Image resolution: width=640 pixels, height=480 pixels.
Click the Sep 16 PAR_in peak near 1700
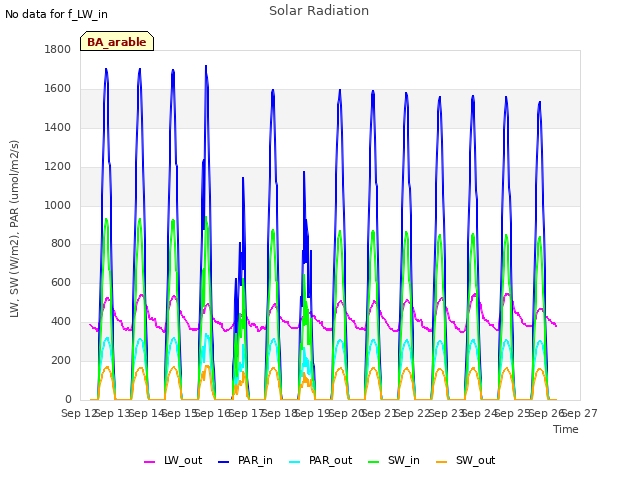(206, 66)
